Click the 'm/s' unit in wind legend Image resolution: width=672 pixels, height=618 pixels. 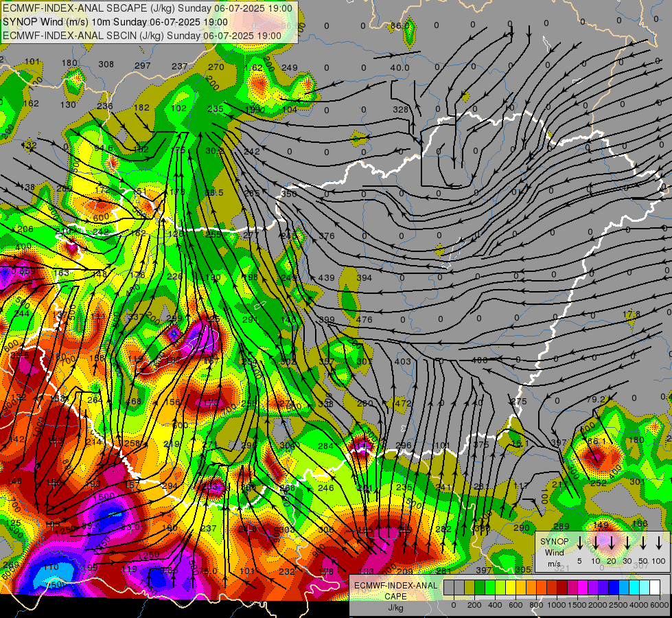click(554, 564)
